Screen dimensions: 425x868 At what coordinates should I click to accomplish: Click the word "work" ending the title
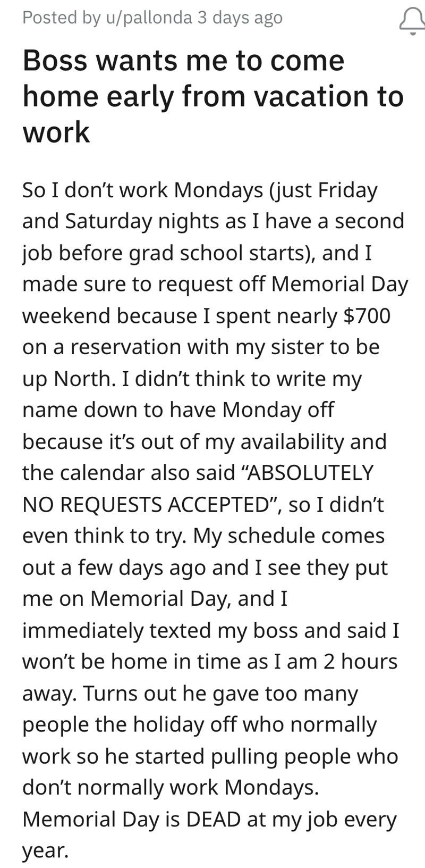tap(56, 133)
